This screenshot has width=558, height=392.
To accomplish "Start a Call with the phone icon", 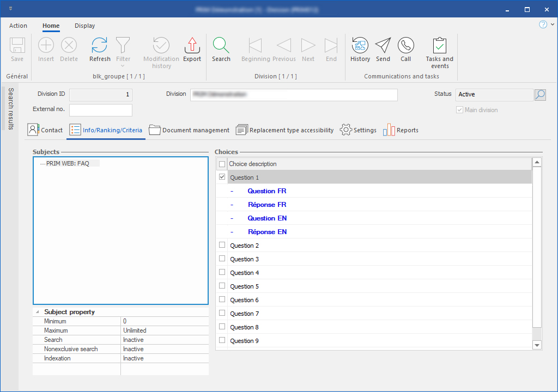I will [406, 46].
